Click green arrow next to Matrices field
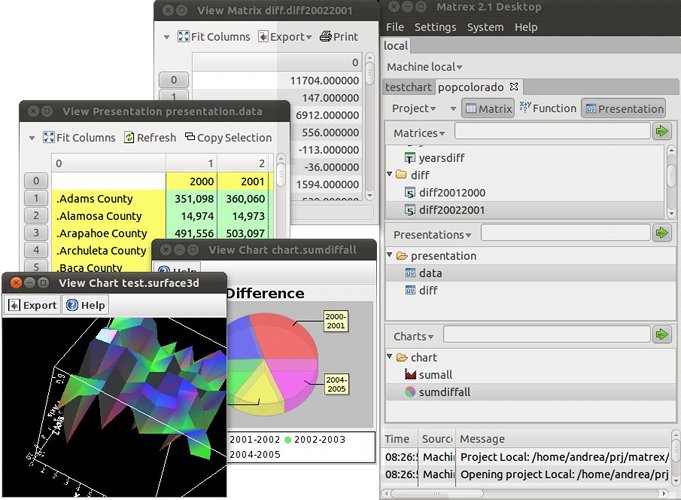 pos(662,132)
